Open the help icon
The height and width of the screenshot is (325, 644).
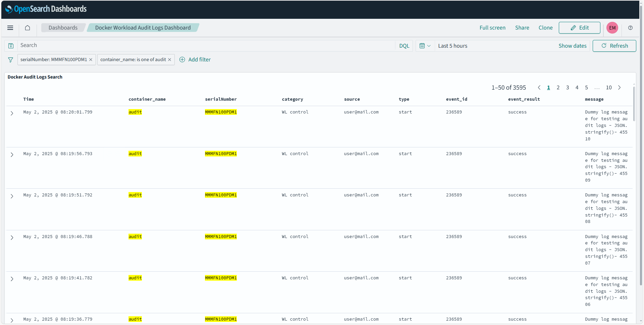[630, 28]
